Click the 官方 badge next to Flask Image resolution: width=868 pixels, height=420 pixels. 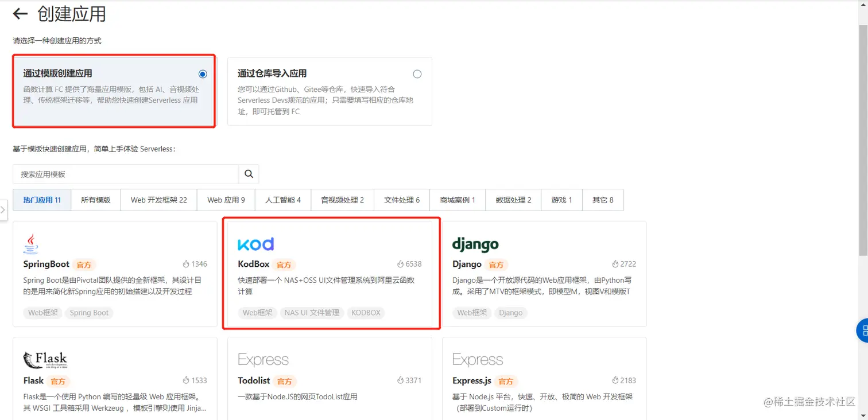(x=58, y=381)
